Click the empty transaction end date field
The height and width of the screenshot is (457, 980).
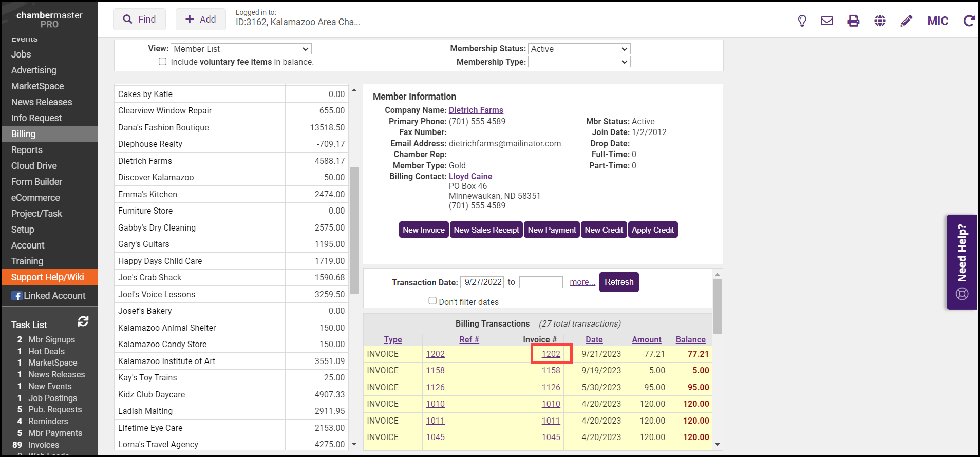point(541,282)
